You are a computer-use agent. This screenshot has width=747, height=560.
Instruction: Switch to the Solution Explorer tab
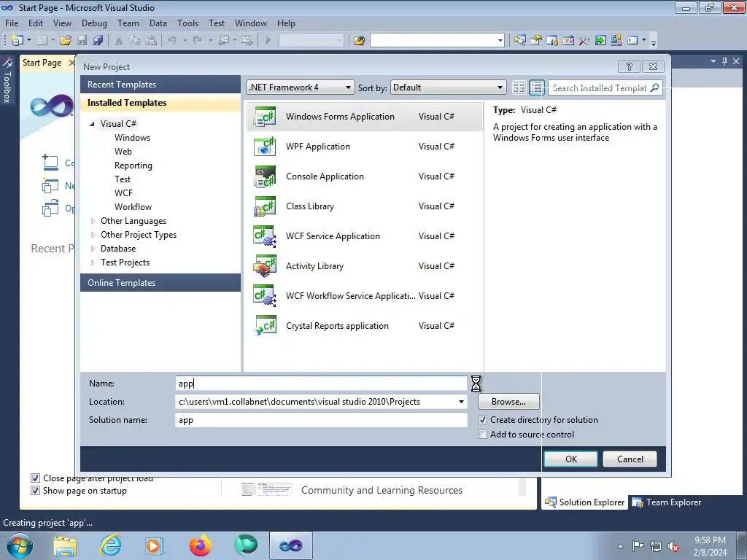tap(584, 502)
